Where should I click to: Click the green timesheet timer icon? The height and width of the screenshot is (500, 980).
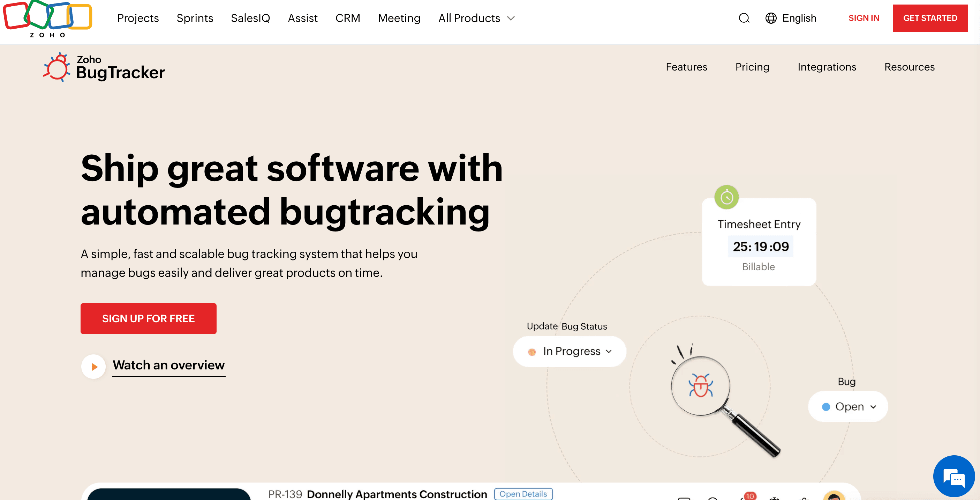coord(726,197)
